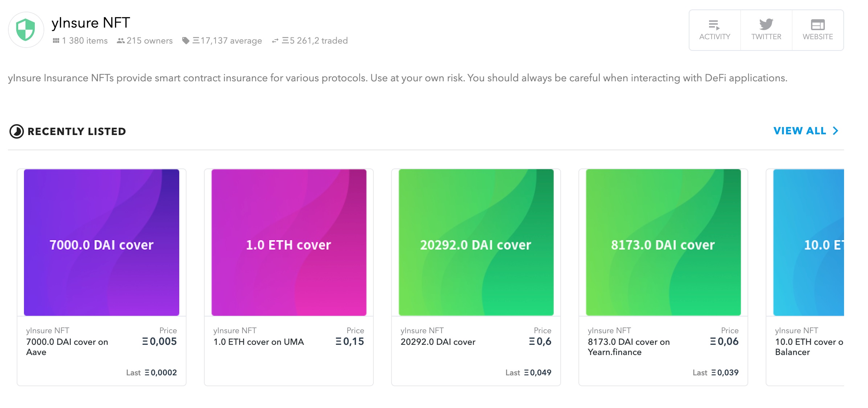Open the 7000.0 DAI cover thumbnail

click(102, 242)
